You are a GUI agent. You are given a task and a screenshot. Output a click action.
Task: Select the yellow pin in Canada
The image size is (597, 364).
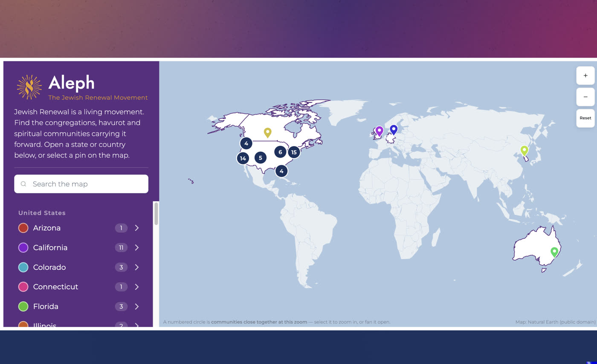pyautogui.click(x=267, y=133)
